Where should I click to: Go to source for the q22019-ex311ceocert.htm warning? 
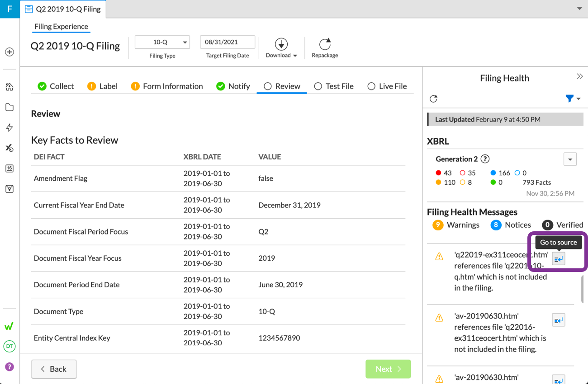click(559, 258)
